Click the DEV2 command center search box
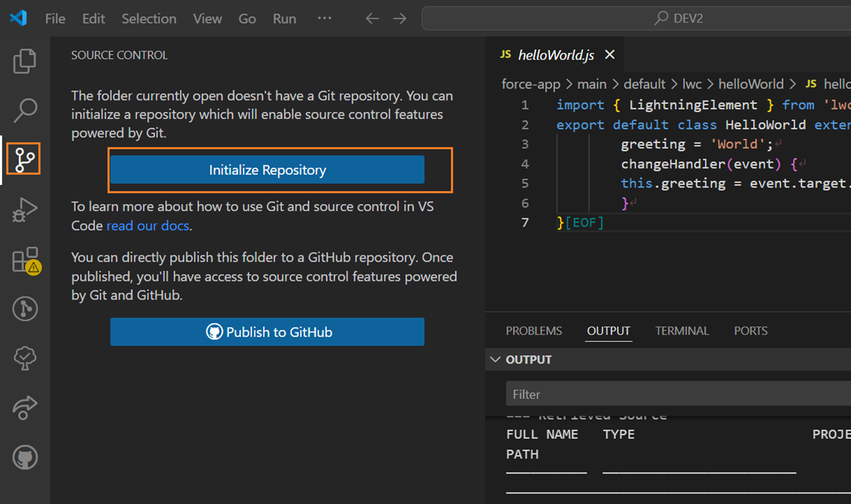The width and height of the screenshot is (851, 504). [636, 18]
